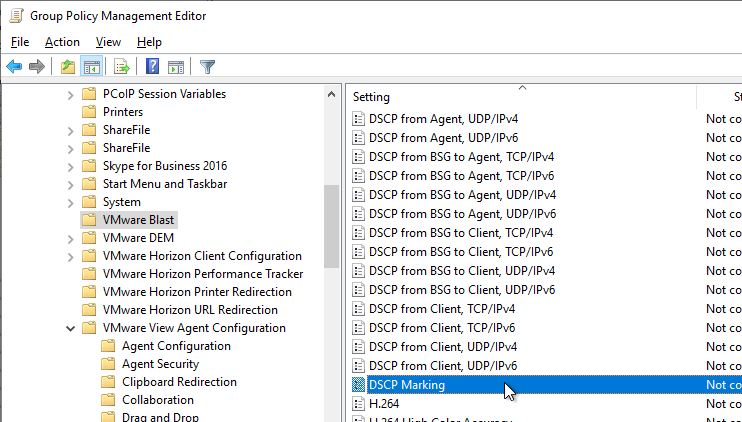
Task: Click the Filter funnel toolbar icon
Action: coord(207,67)
